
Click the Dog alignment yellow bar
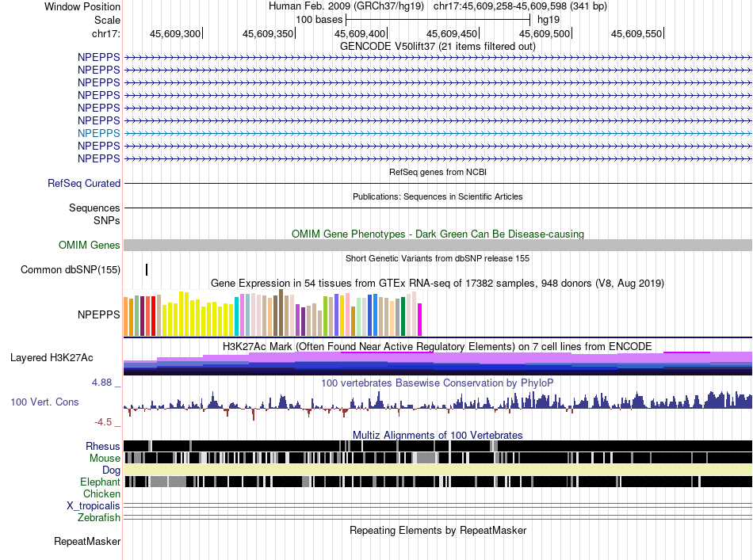[x=438, y=470]
